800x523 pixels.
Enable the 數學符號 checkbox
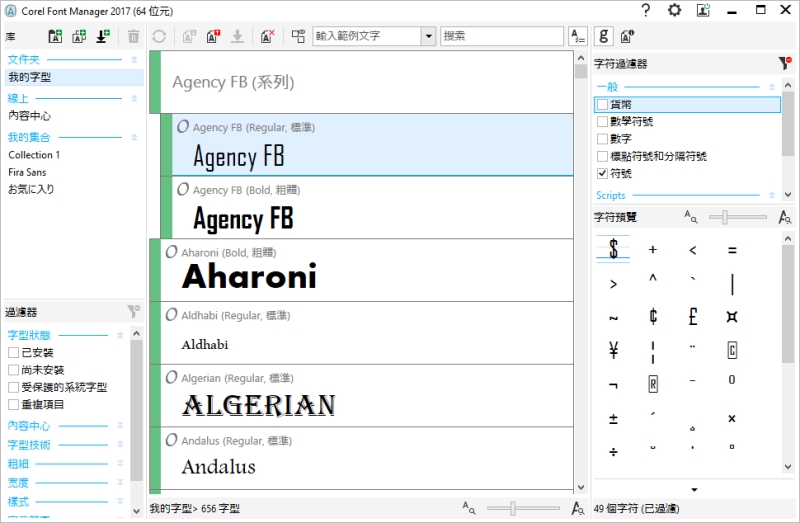click(x=602, y=121)
